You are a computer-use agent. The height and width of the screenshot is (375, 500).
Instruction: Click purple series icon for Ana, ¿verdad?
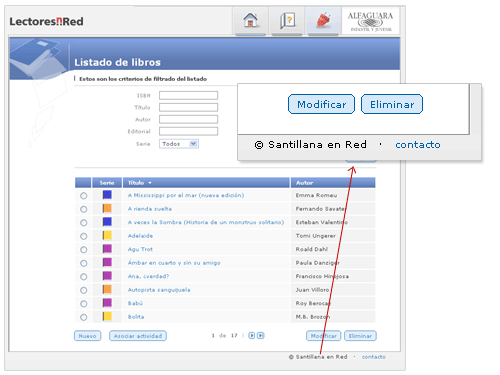pos(107,276)
